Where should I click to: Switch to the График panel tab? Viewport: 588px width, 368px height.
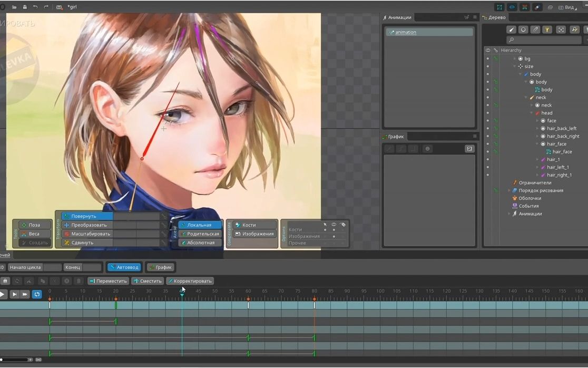394,137
